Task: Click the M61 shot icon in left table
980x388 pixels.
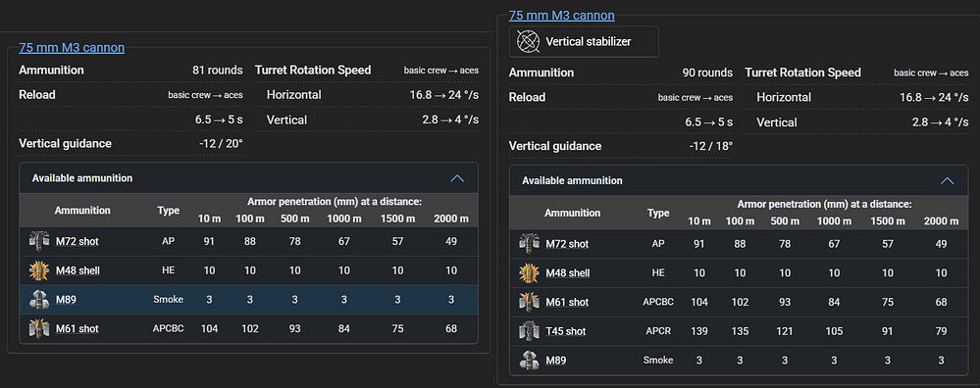Action: click(39, 329)
